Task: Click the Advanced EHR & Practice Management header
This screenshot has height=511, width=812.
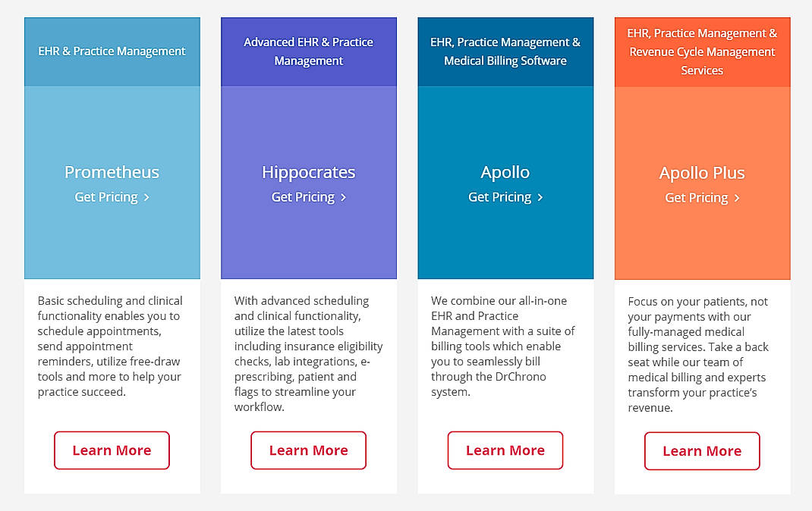Action: (308, 52)
